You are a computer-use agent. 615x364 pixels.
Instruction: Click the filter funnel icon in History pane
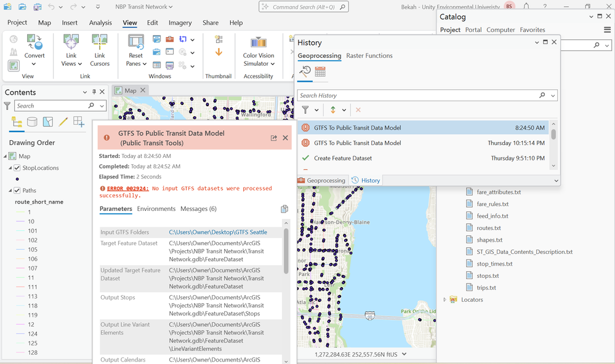[x=305, y=110]
